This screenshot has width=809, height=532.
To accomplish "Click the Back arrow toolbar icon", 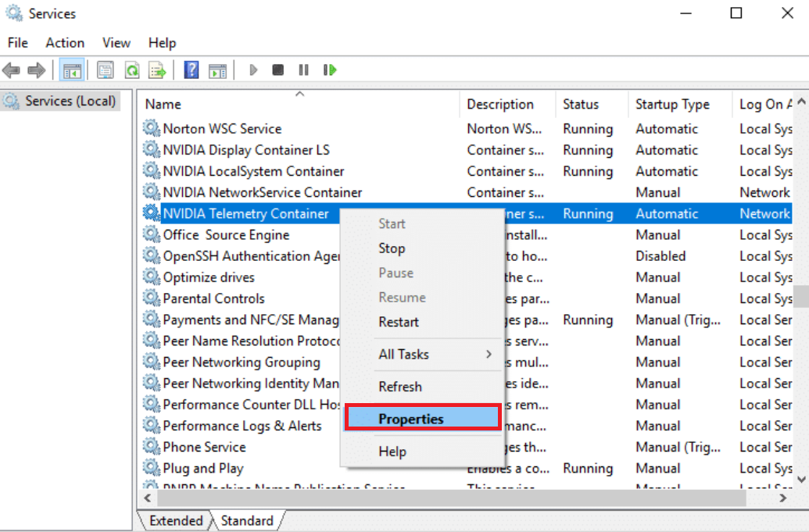I will pyautogui.click(x=11, y=70).
